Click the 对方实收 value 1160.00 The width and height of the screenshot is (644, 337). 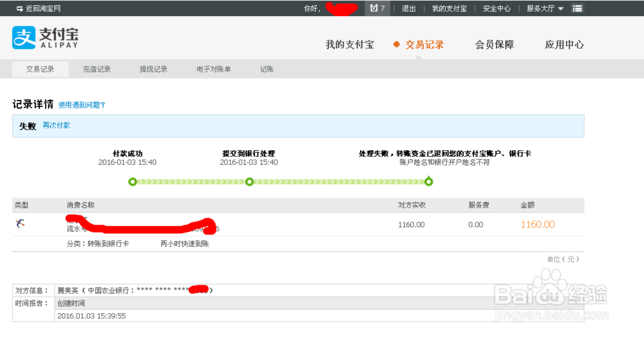coord(411,224)
